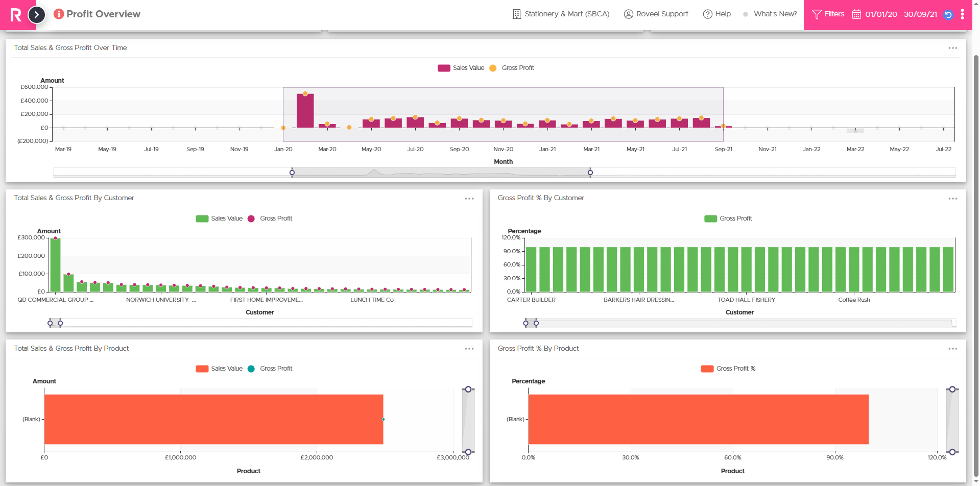
Task: Open the Stationery & Mart company selector
Action: pos(561,14)
